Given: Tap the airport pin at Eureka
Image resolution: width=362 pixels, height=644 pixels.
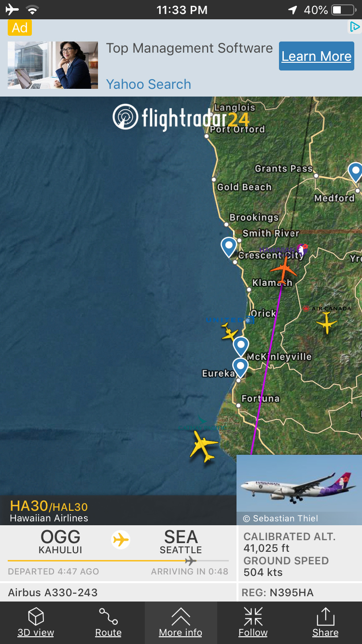Looking at the screenshot, I should (x=240, y=367).
